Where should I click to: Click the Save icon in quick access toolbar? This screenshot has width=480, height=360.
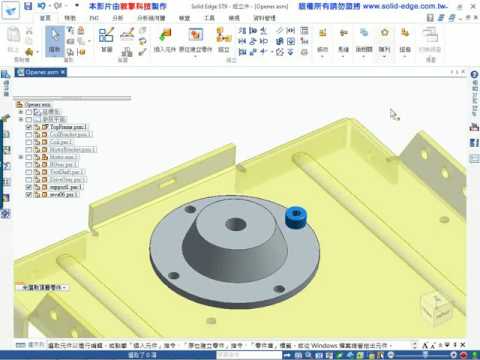coord(28,6)
